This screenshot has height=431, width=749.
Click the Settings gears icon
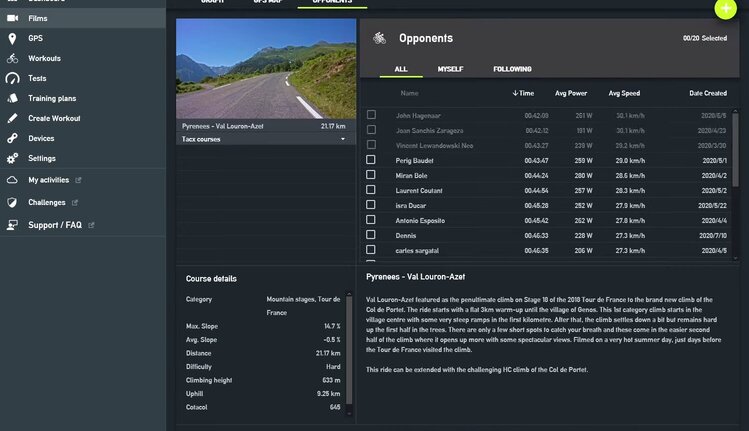(x=12, y=158)
